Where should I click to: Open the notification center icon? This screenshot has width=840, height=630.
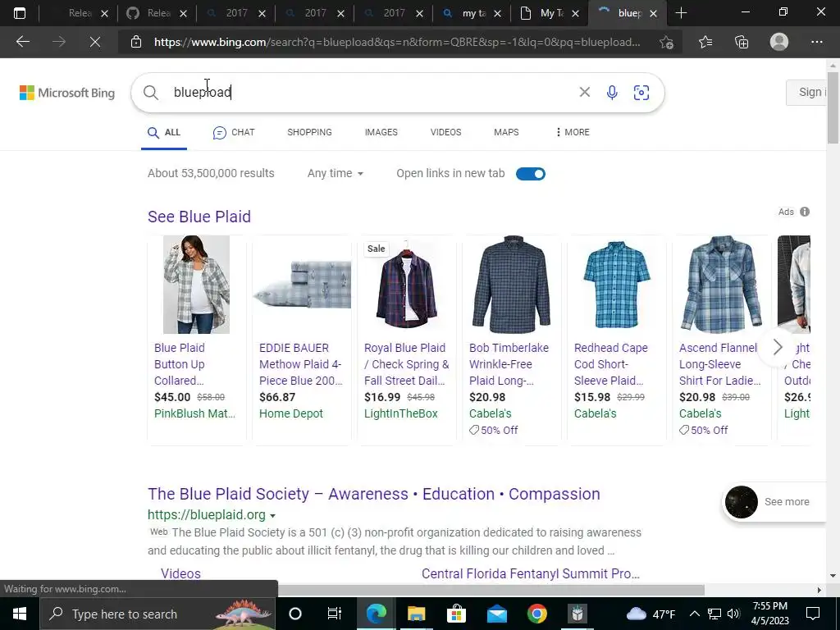click(x=813, y=614)
